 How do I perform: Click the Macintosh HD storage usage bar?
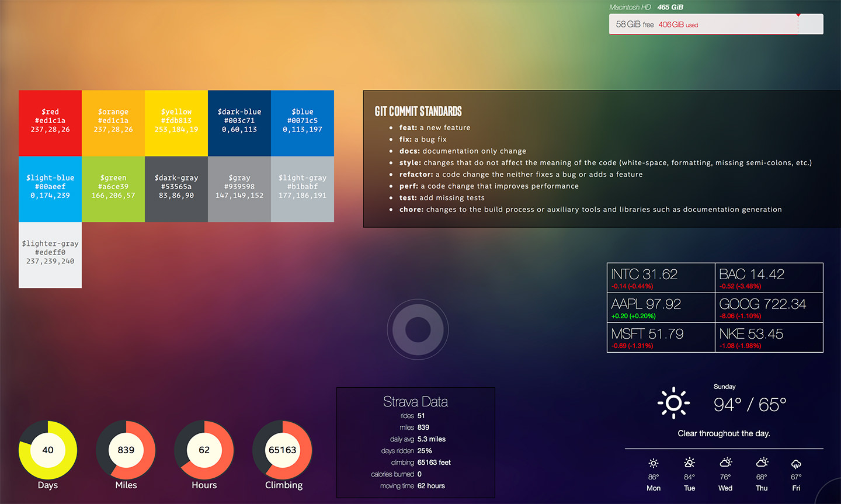715,24
